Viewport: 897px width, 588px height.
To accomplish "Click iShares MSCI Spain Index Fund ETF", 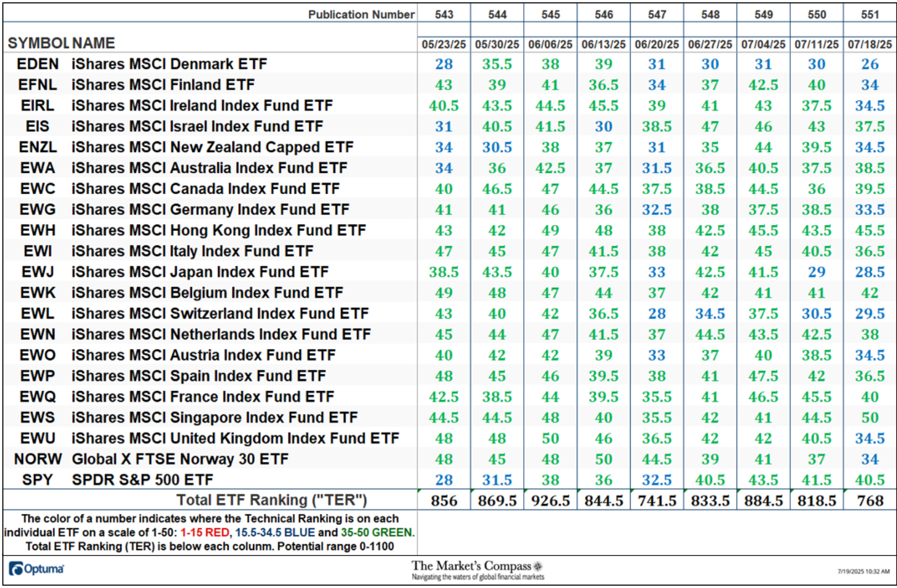I will coord(199,376).
